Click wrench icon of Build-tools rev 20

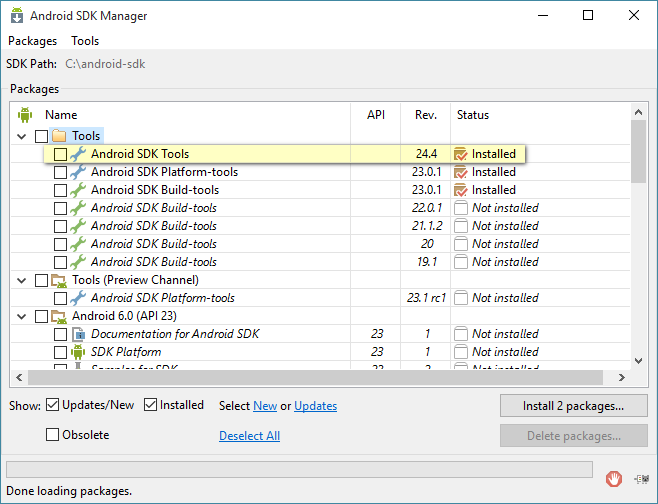click(78, 244)
